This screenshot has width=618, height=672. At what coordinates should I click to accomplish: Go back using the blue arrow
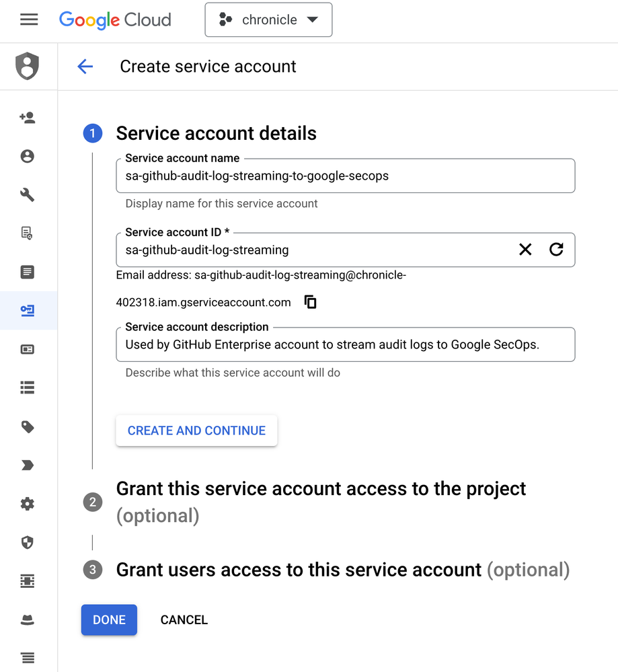coord(85,67)
